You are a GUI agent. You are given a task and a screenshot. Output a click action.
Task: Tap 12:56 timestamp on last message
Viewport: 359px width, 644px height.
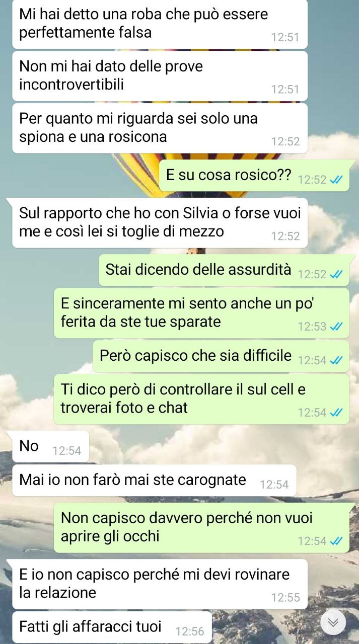click(x=190, y=631)
